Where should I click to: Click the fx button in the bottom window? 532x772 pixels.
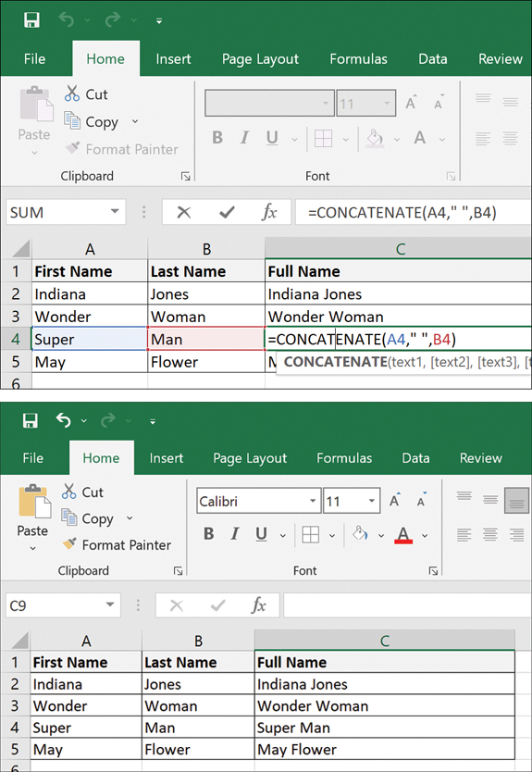tap(258, 604)
